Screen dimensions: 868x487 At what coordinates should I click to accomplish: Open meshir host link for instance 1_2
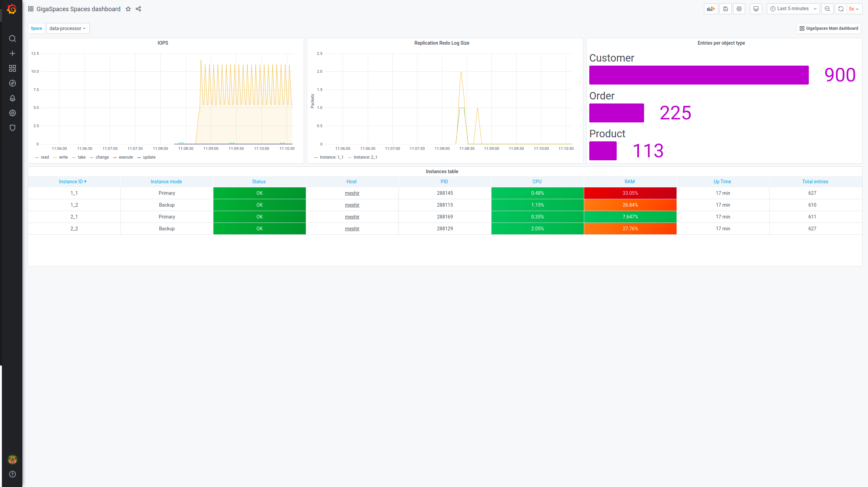pos(352,205)
